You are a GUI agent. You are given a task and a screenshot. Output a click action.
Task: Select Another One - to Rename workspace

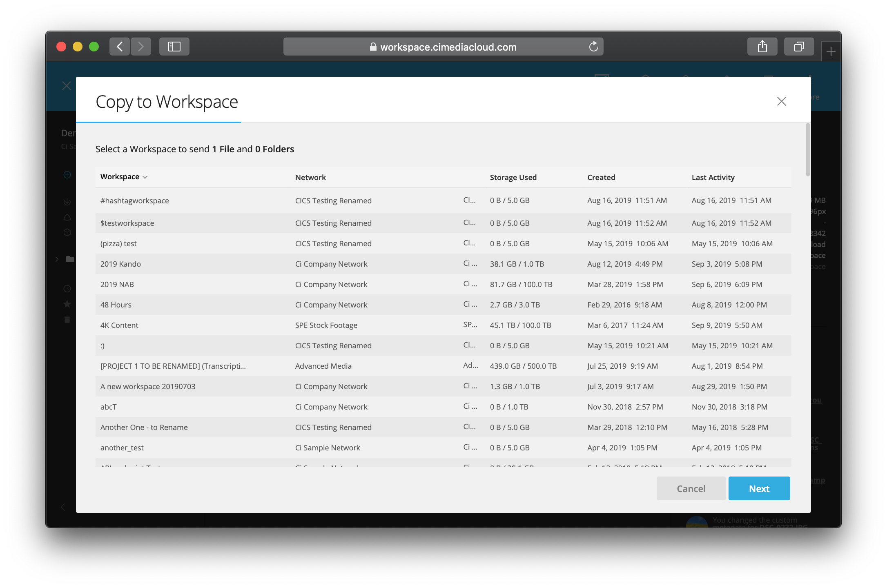(x=443, y=427)
